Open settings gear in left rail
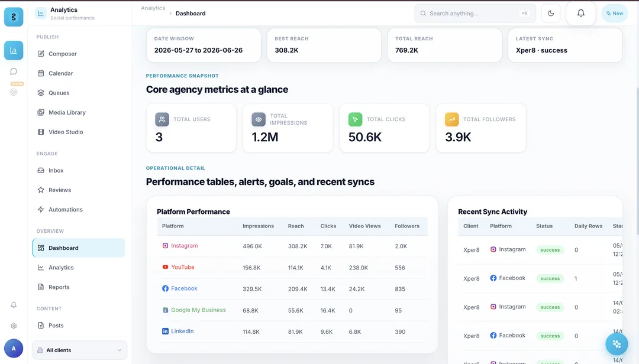Viewport: 639px width, 364px height. click(14, 326)
